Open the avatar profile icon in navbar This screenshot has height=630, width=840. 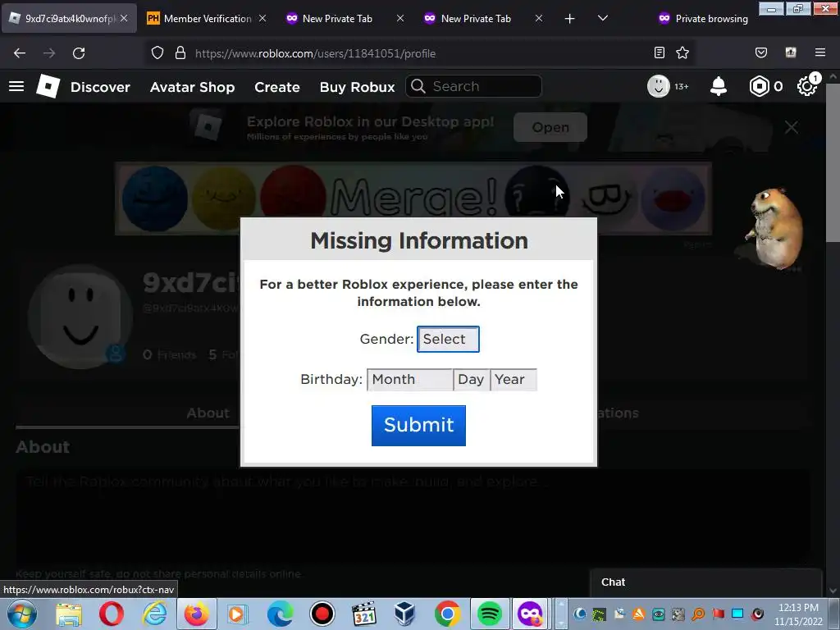pos(659,86)
